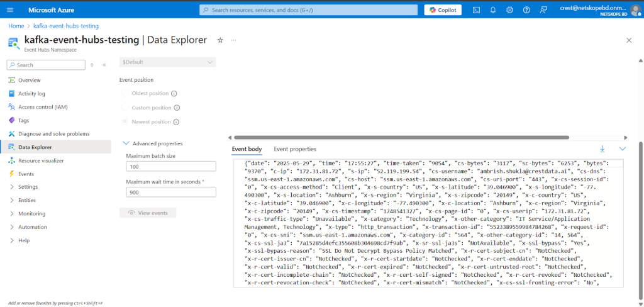The height and width of the screenshot is (307, 644).
Task: Open Diagnose and solve problems item
Action: (55, 134)
